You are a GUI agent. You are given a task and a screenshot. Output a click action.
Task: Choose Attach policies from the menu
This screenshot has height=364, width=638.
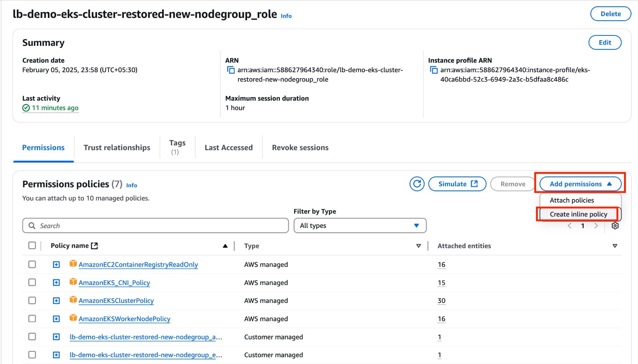tap(580, 200)
